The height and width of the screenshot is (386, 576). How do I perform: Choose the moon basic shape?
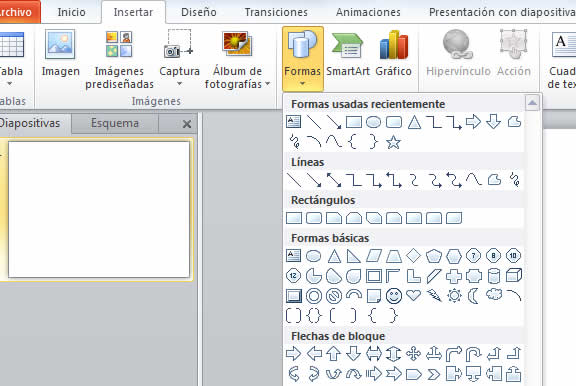[x=474, y=296]
